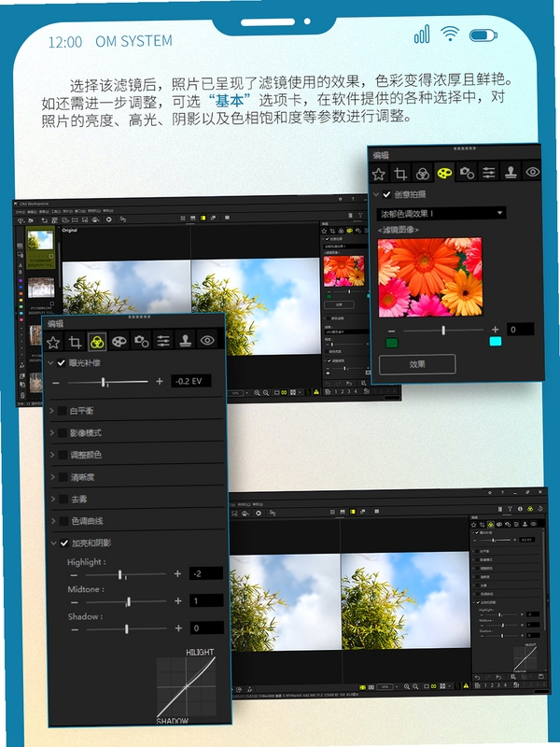The image size is (560, 747).
Task: Expand the 白平衡 section chevron
Action: pyautogui.click(x=52, y=410)
